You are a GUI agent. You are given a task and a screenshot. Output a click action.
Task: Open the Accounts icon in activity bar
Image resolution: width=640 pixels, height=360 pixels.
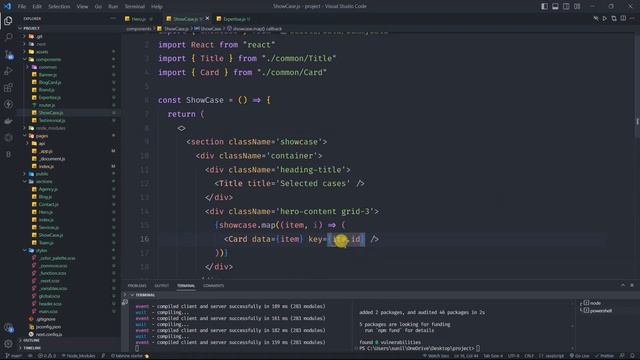[8, 327]
